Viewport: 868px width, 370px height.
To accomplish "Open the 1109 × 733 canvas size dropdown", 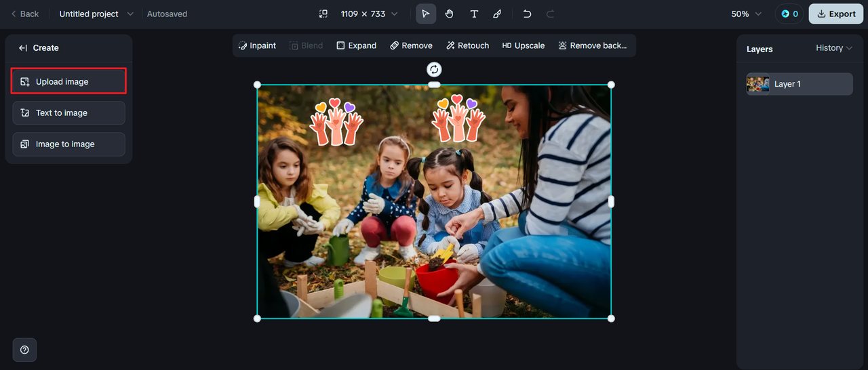I will tap(370, 14).
